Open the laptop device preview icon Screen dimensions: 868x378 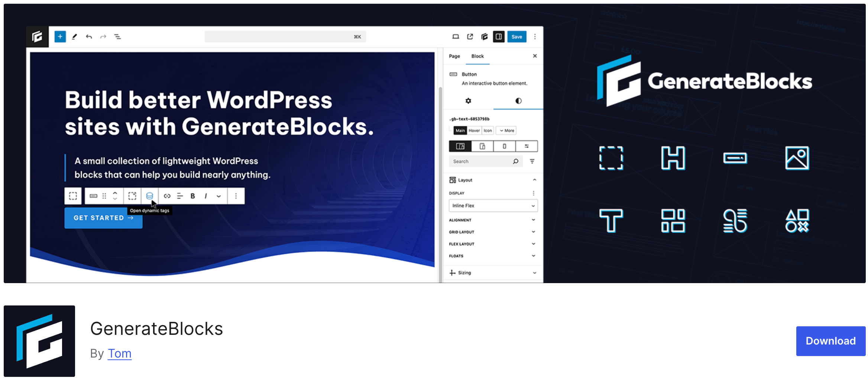pyautogui.click(x=456, y=36)
